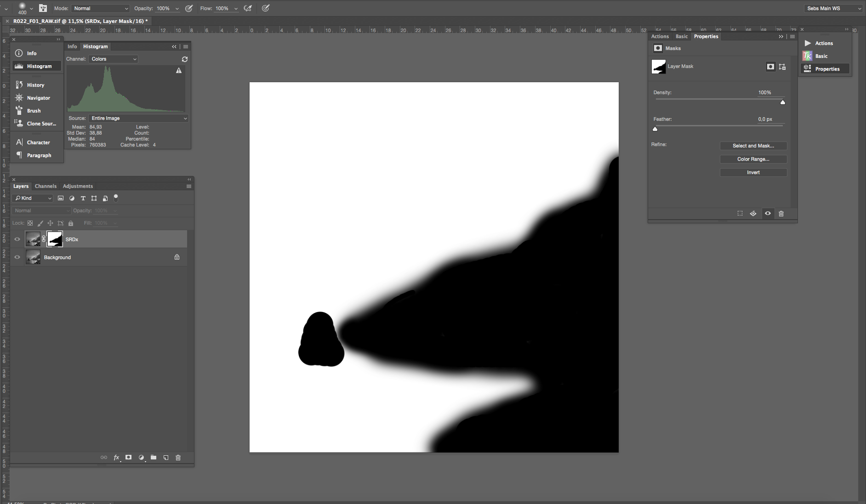The width and height of the screenshot is (866, 504).
Task: Select the R022_F01_RAW.tif document tab
Action: tap(80, 21)
